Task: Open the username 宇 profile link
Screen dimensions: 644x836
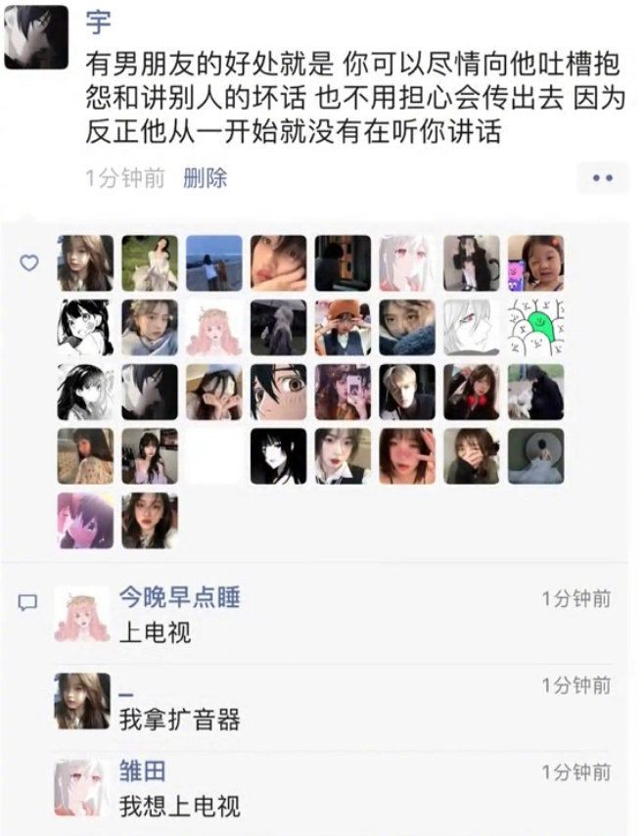Action: coord(99,23)
